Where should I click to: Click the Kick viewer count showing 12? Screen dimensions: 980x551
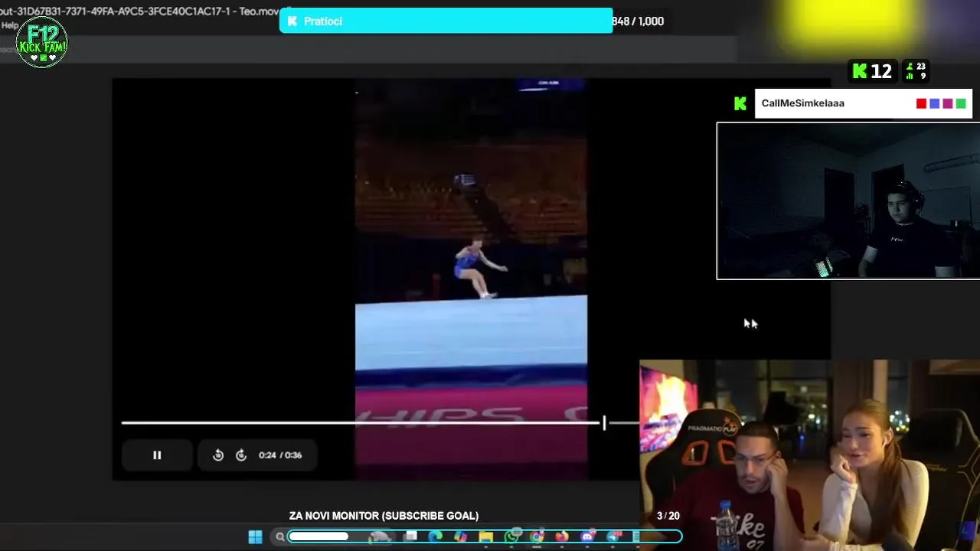tap(873, 71)
